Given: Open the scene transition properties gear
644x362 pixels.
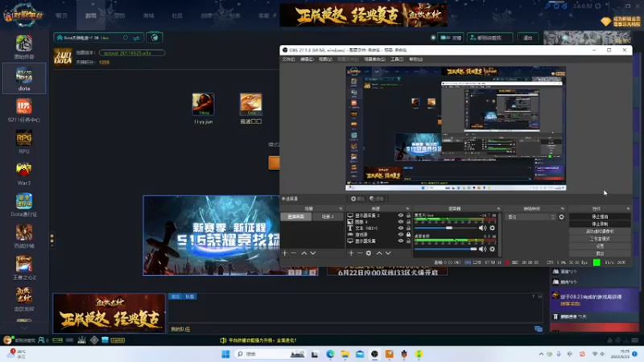Looking at the screenshot, I should point(561,216).
